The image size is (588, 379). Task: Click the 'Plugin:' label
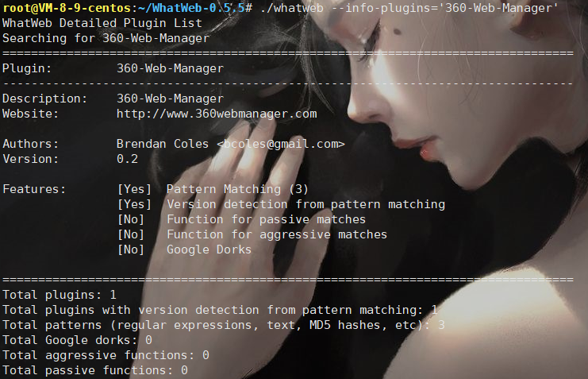[27, 68]
